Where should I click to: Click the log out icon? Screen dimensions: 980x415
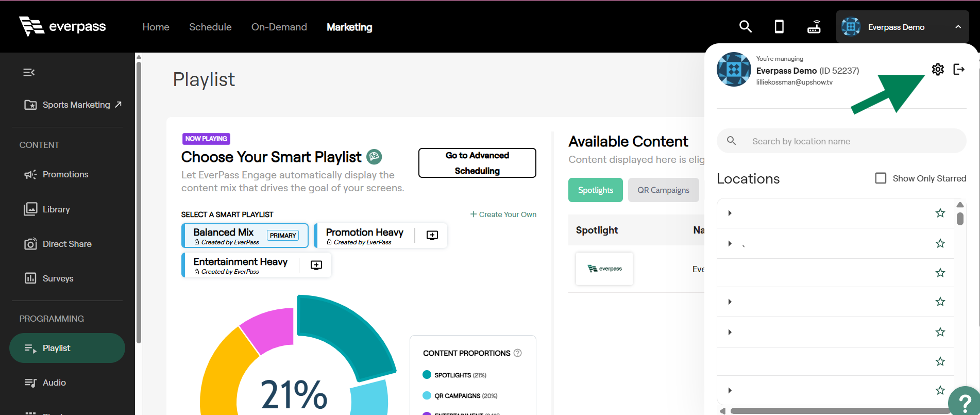(x=959, y=69)
